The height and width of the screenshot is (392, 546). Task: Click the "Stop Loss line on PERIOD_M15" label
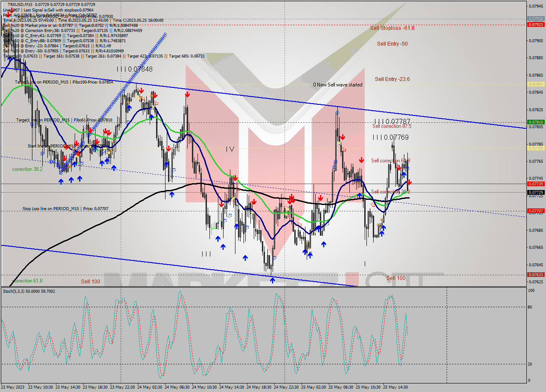pos(51,209)
